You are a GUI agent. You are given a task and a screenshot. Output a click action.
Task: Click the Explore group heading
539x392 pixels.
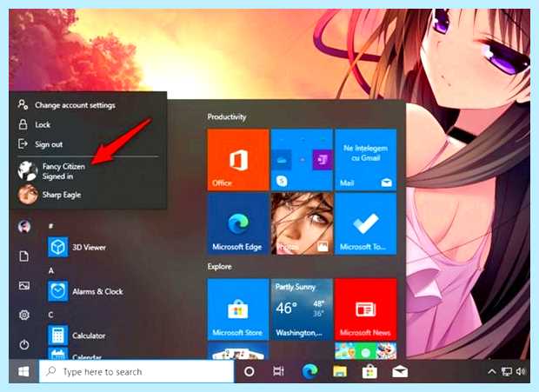coord(219,266)
